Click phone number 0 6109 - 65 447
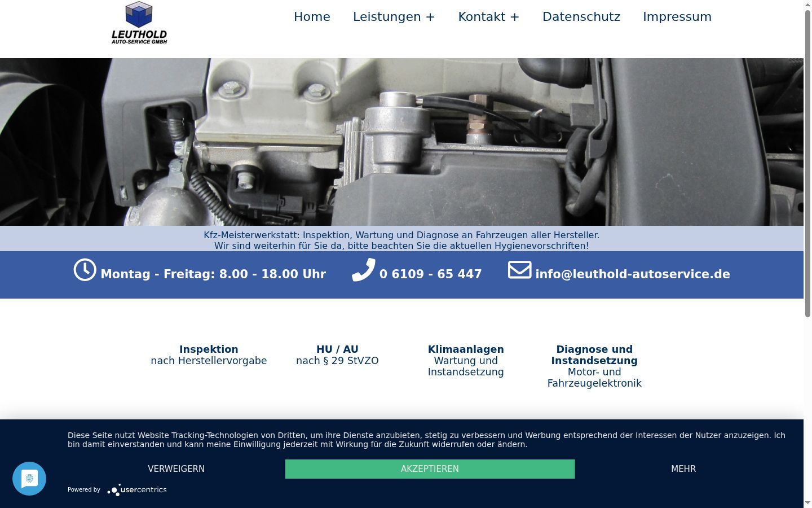812x508 pixels. point(431,274)
